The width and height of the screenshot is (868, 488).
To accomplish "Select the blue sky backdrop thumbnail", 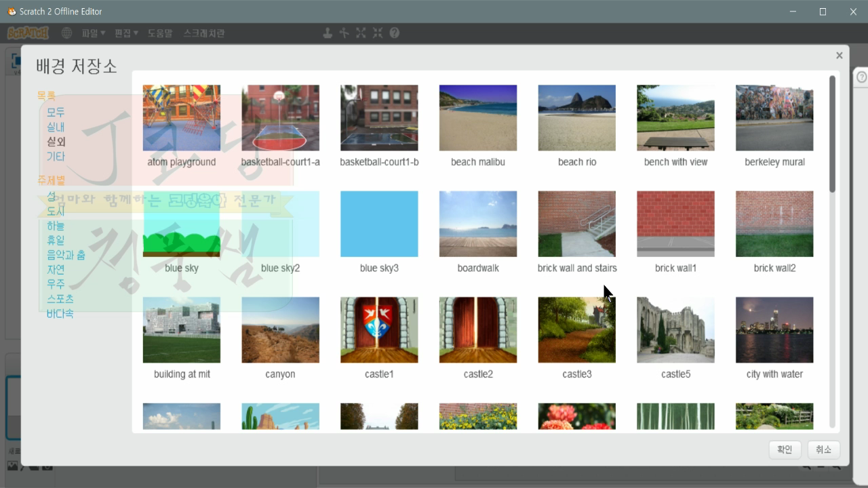I will pyautogui.click(x=182, y=224).
